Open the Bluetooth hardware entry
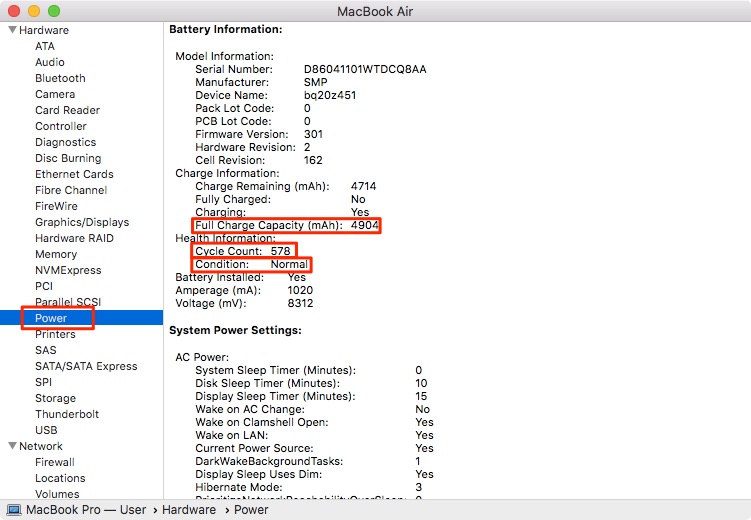 [x=60, y=78]
